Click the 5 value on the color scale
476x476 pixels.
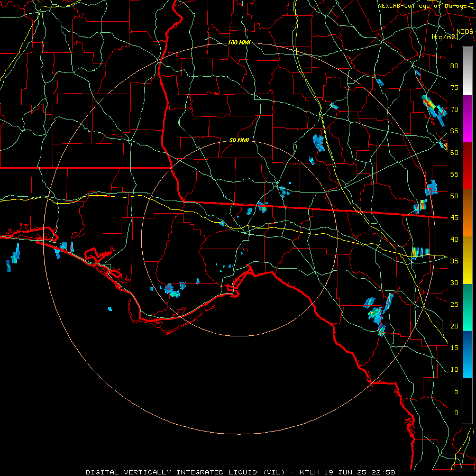456,391
